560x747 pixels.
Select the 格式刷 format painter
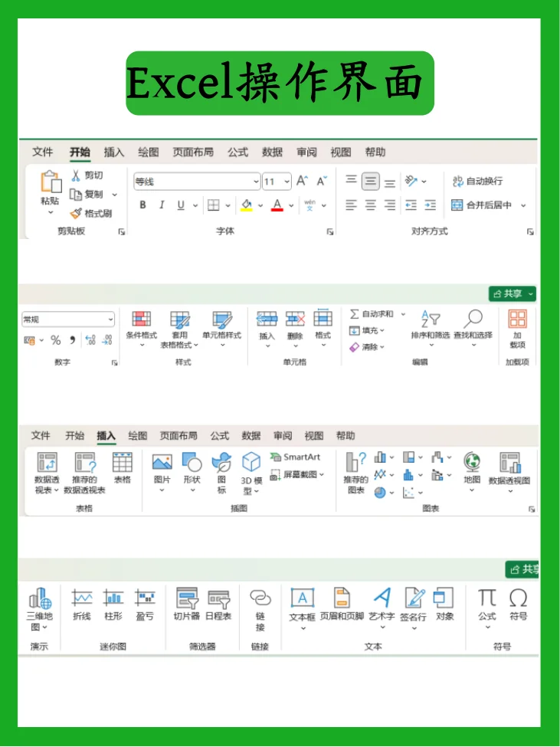(x=91, y=214)
